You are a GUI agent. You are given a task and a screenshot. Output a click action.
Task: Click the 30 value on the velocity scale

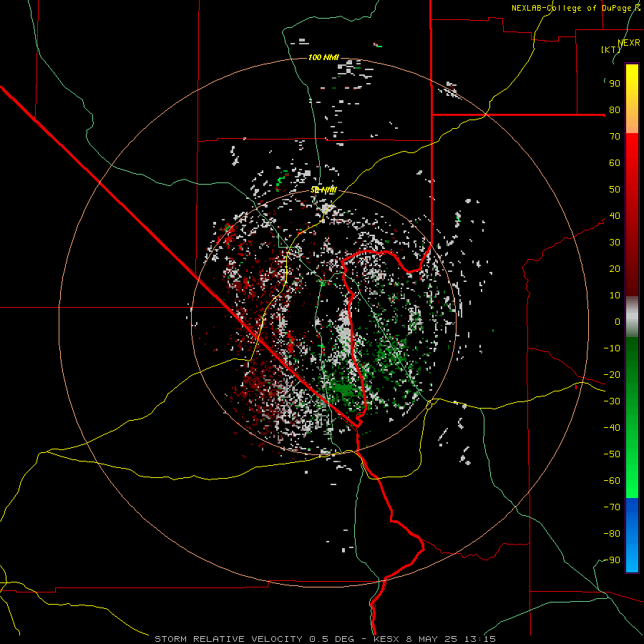[615, 243]
